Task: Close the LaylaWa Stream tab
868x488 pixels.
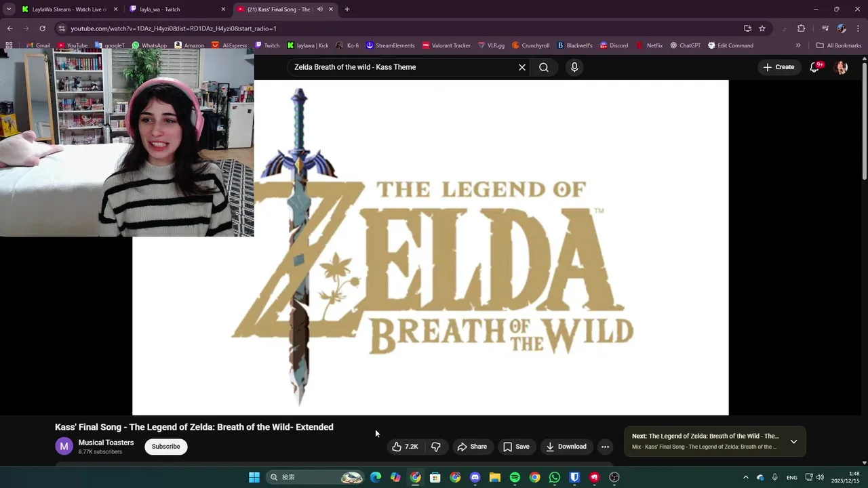Action: tap(115, 9)
